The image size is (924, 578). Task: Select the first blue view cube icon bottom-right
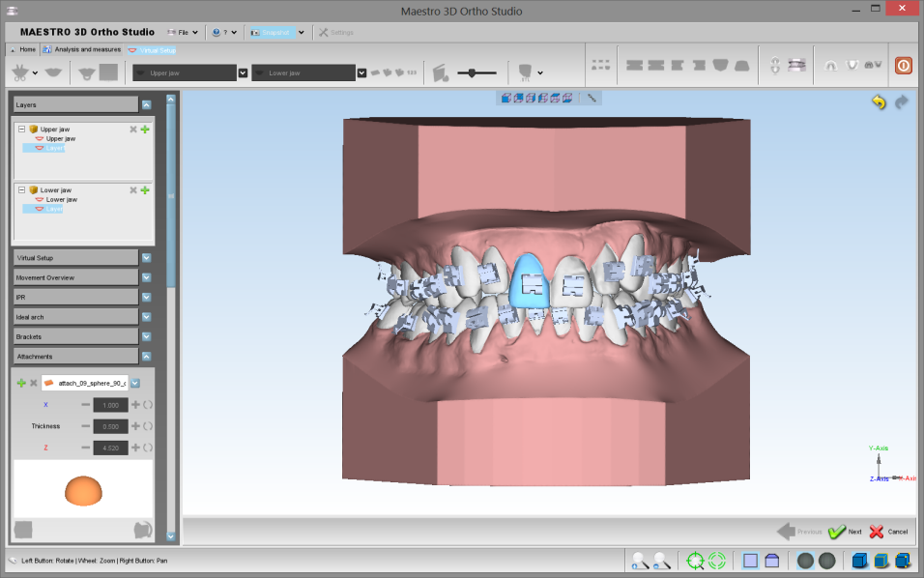click(858, 560)
